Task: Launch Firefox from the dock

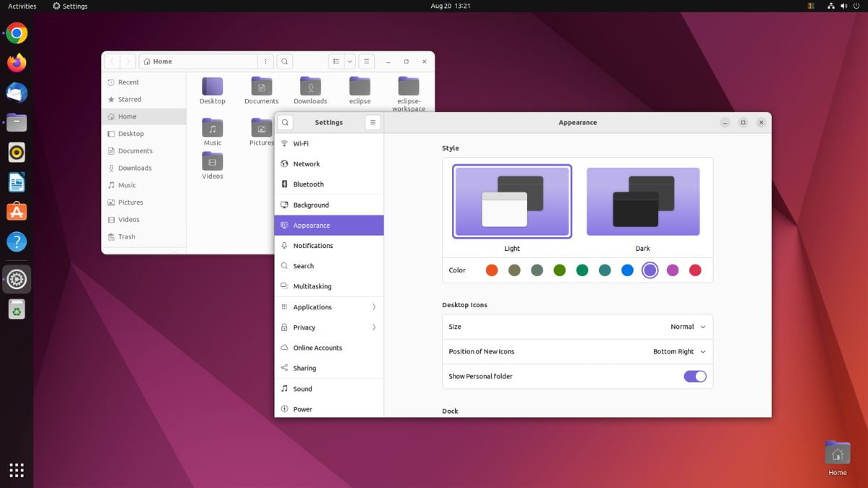Action: (x=15, y=62)
